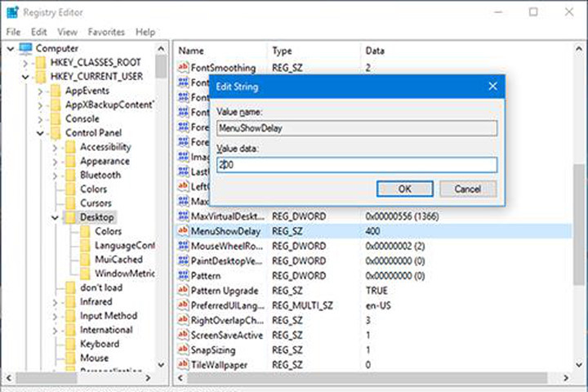Open the Favorites menu
Image resolution: width=588 pixels, height=392 pixels.
(106, 33)
